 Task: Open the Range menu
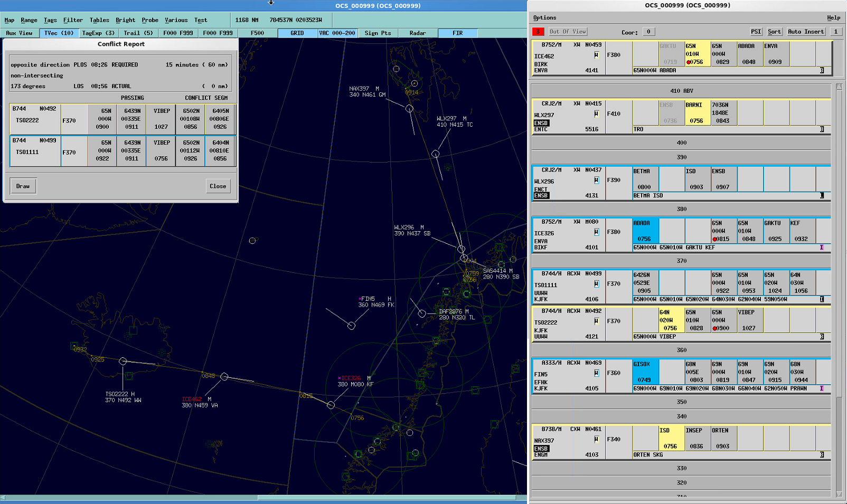[29, 20]
